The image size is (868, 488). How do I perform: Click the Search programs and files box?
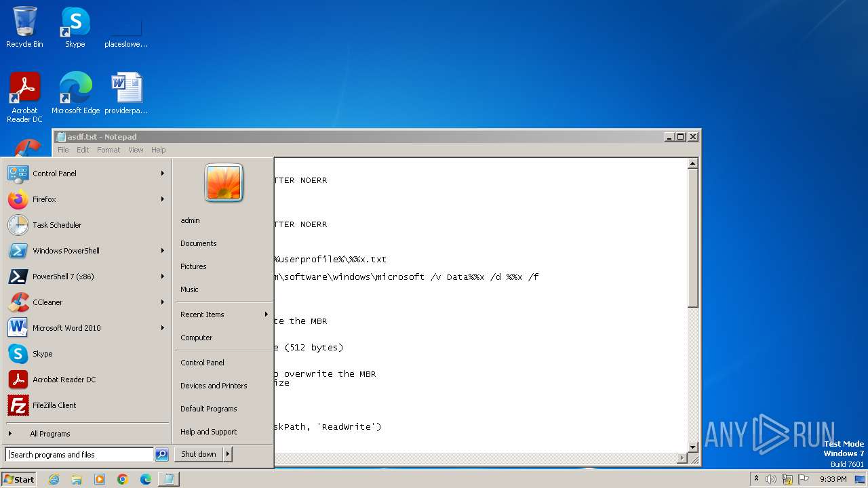tap(79, 455)
